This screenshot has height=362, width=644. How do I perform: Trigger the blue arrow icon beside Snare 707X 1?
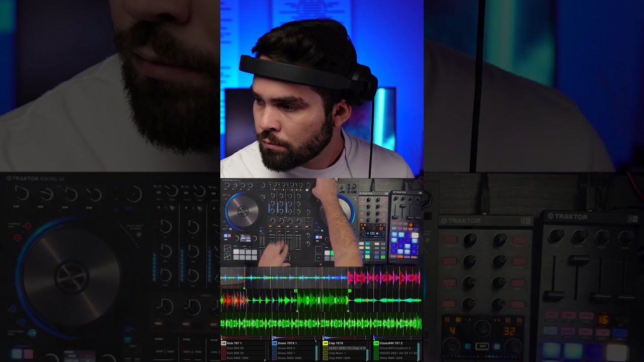(x=274, y=343)
